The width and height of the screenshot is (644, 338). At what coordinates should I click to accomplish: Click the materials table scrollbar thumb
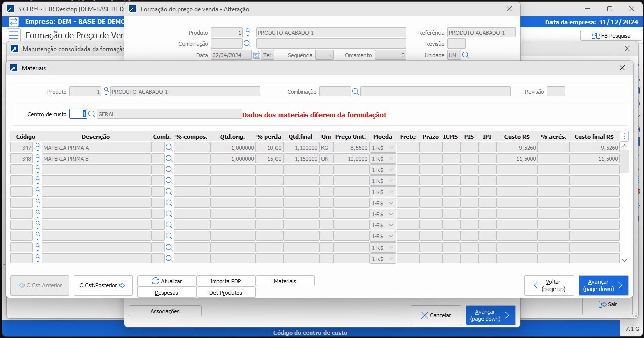624,161
